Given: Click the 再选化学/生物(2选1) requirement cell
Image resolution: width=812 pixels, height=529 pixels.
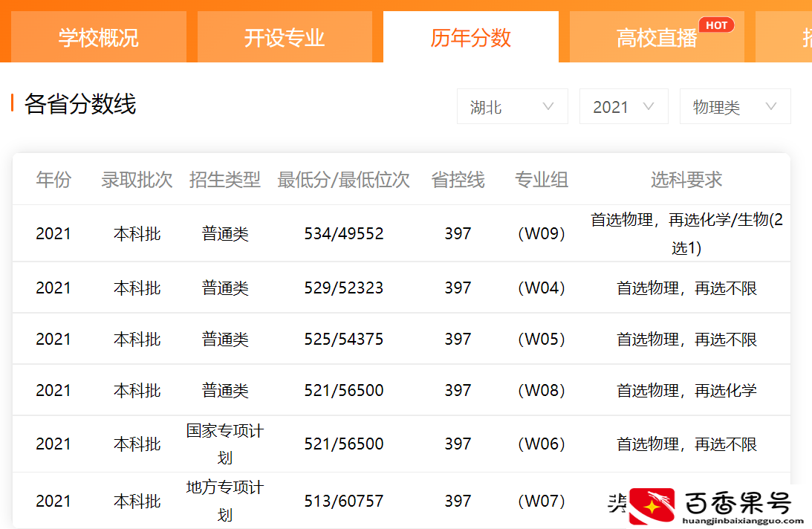Looking at the screenshot, I should (686, 234).
